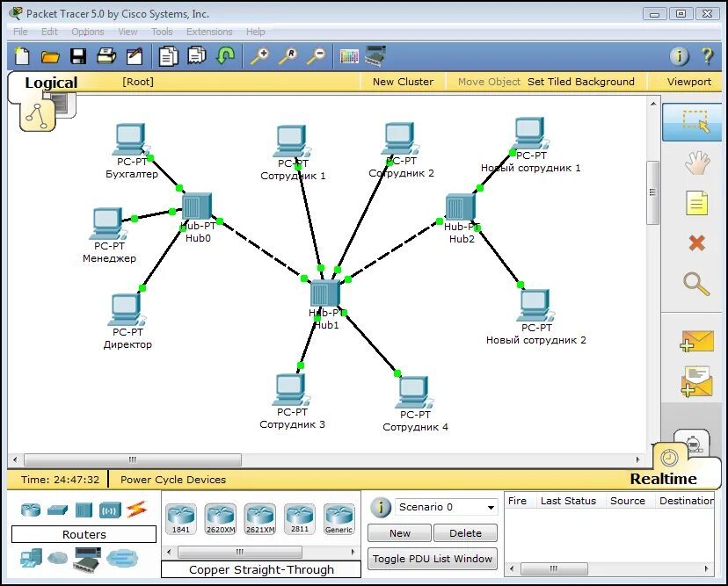This screenshot has height=586, width=728.
Task: Switch to the Logical workspace tab
Action: (51, 83)
